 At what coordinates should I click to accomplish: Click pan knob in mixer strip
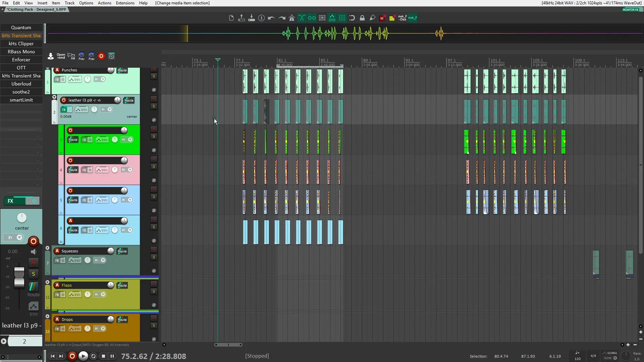(x=22, y=218)
